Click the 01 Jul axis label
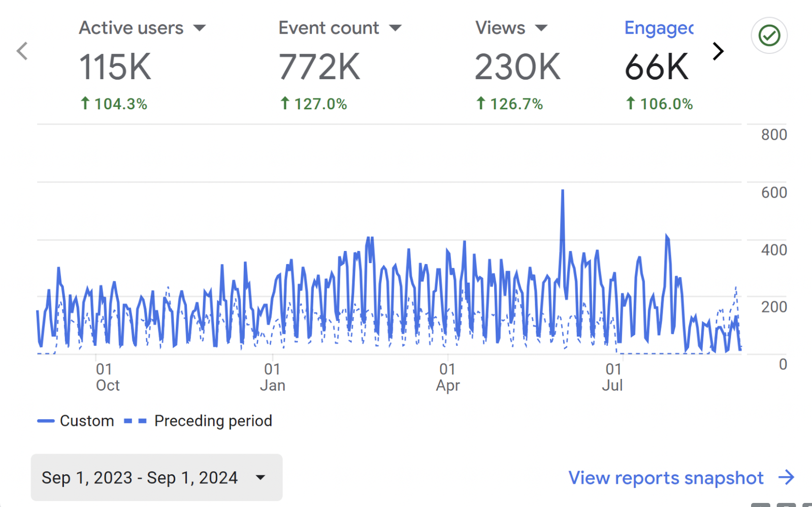This screenshot has width=812, height=507. [612, 377]
